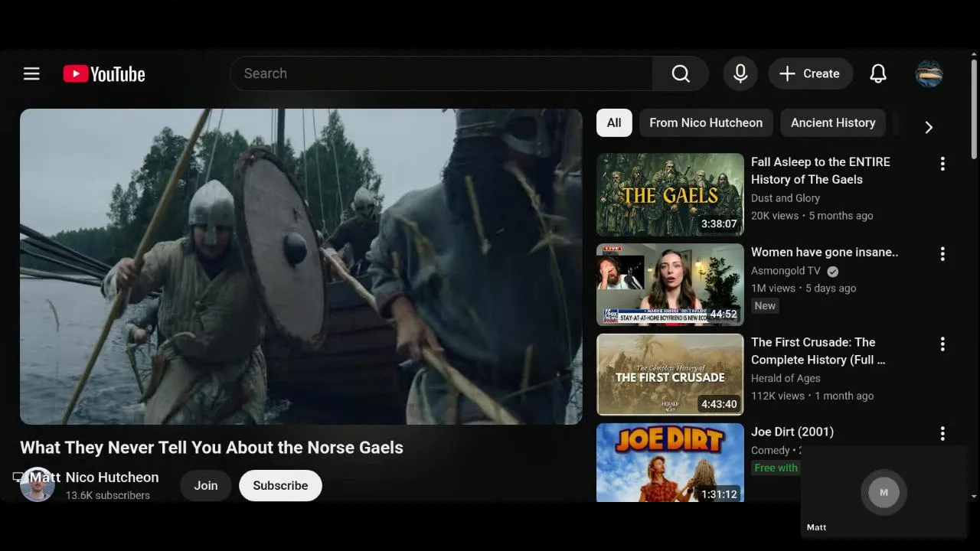The image size is (980, 551).
Task: Open the Create menu
Action: coord(810,73)
